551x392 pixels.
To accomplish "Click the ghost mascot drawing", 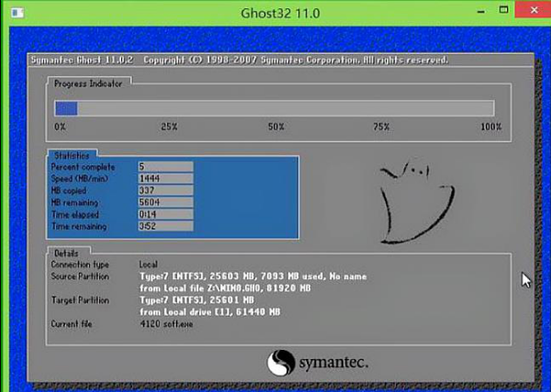I will click(417, 203).
